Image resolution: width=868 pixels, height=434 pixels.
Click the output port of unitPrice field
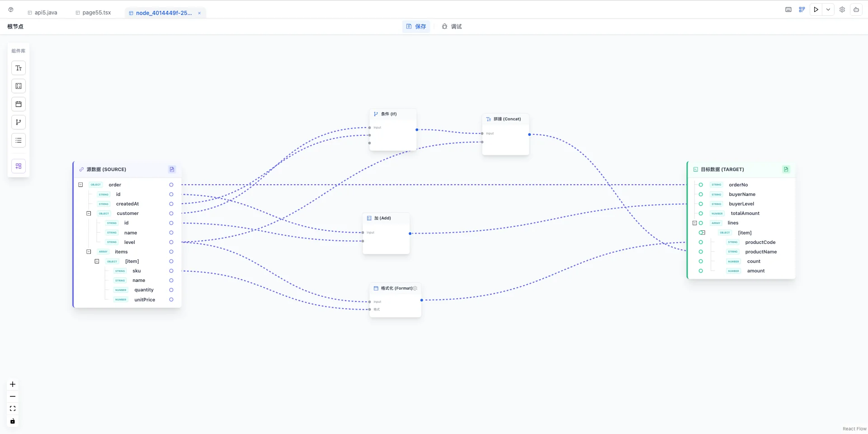tap(171, 300)
